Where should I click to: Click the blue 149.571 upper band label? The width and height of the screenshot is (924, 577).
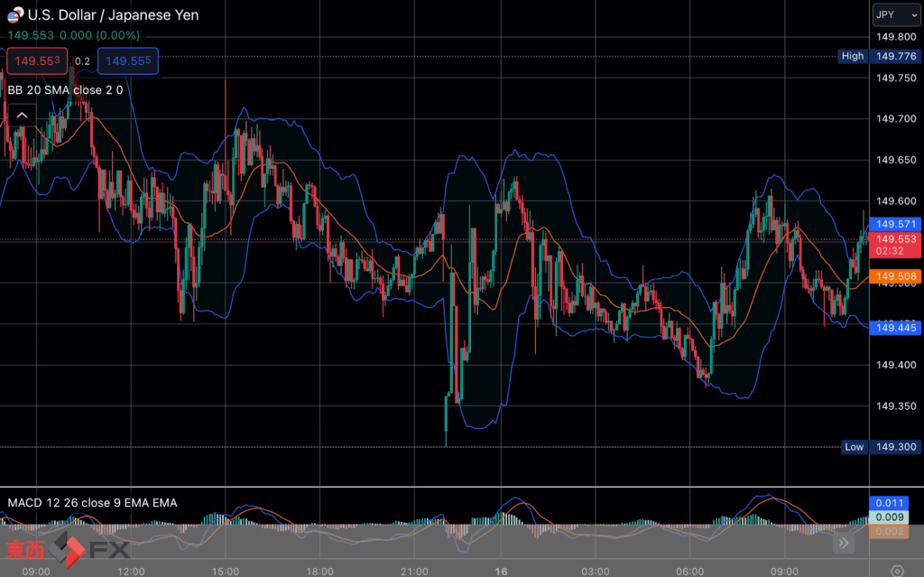coord(896,224)
